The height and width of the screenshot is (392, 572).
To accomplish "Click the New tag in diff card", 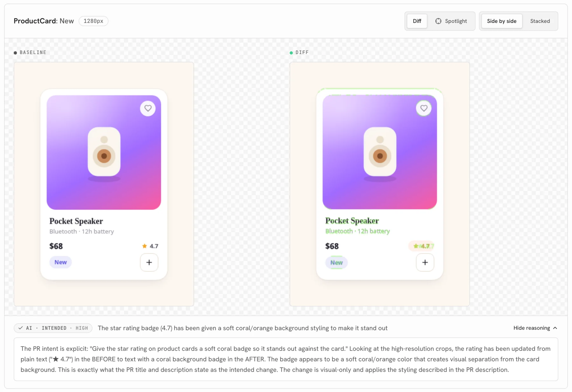I will pos(336,263).
